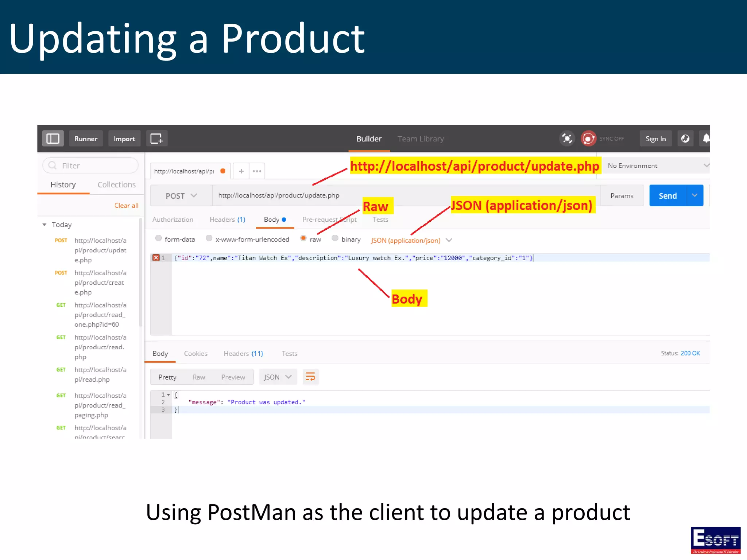This screenshot has width=747, height=560.
Task: Open history POST update.php entry
Action: [91, 250]
